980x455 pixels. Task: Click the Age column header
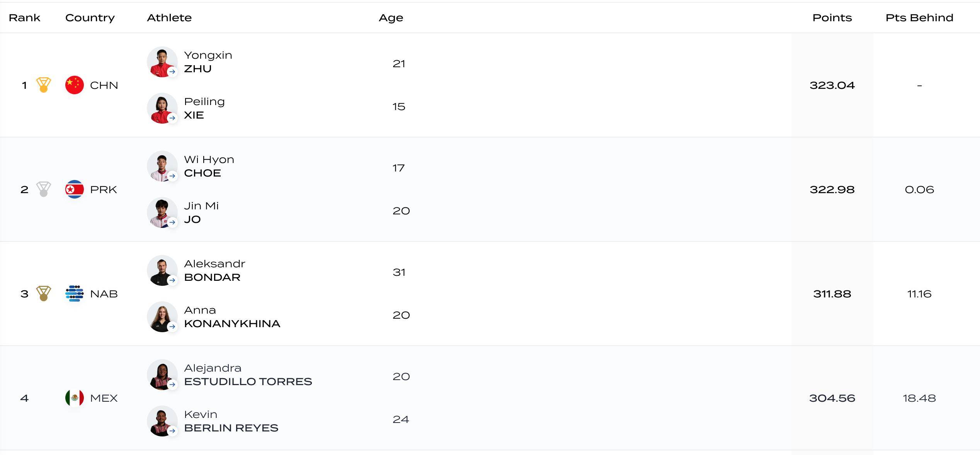pyautogui.click(x=391, y=18)
